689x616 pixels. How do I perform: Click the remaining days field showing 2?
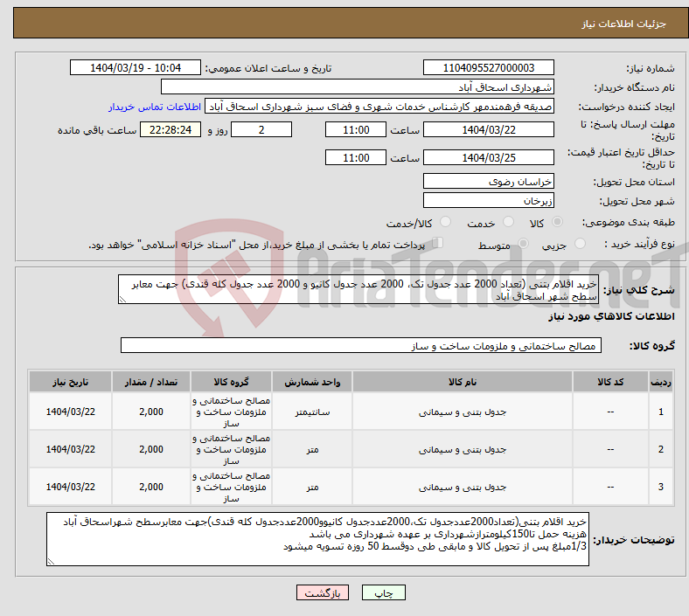click(261, 129)
